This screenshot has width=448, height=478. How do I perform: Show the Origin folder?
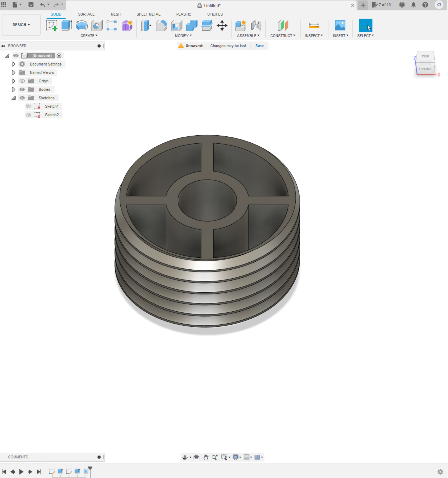pos(22,81)
